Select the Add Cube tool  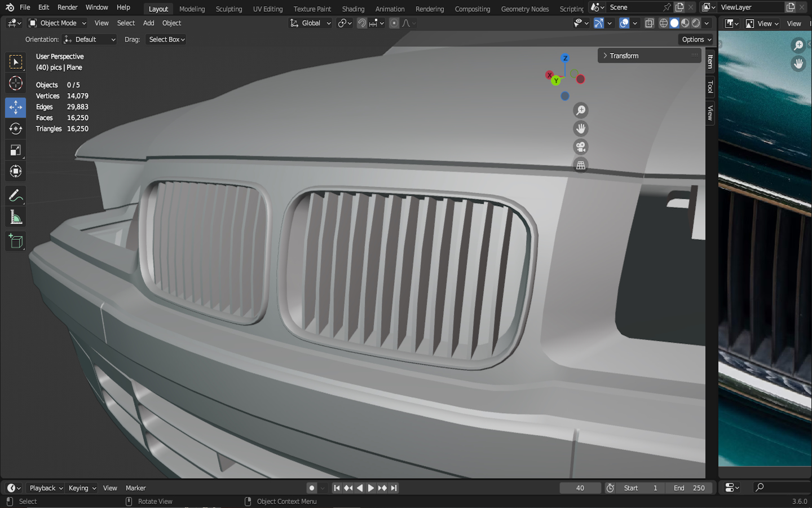coord(16,242)
